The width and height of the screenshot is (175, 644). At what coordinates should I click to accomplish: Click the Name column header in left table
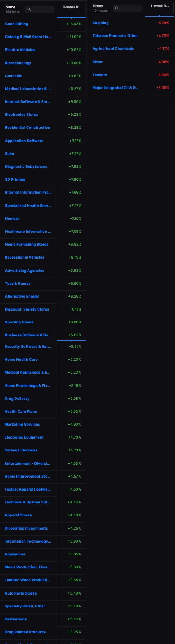tap(10, 7)
